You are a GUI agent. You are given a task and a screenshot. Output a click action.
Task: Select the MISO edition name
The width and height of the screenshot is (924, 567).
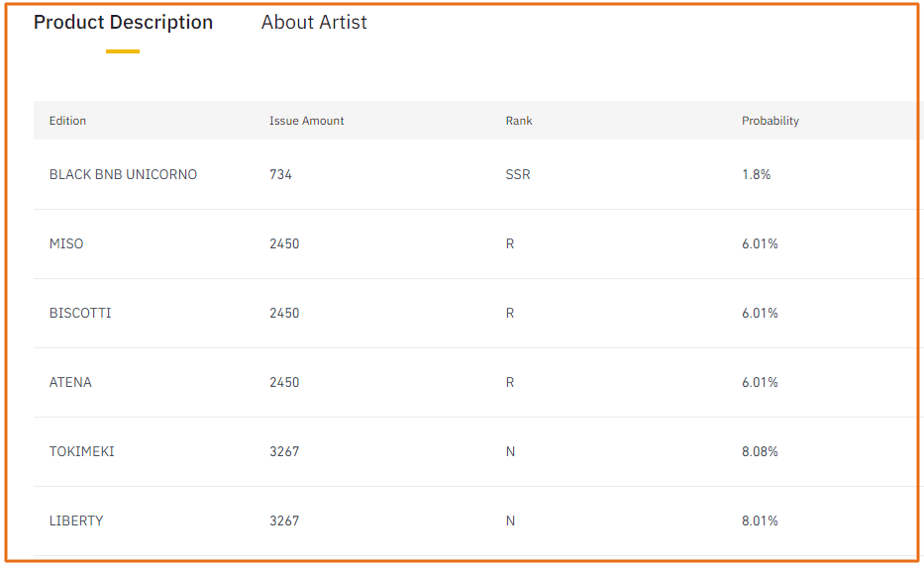tap(66, 243)
